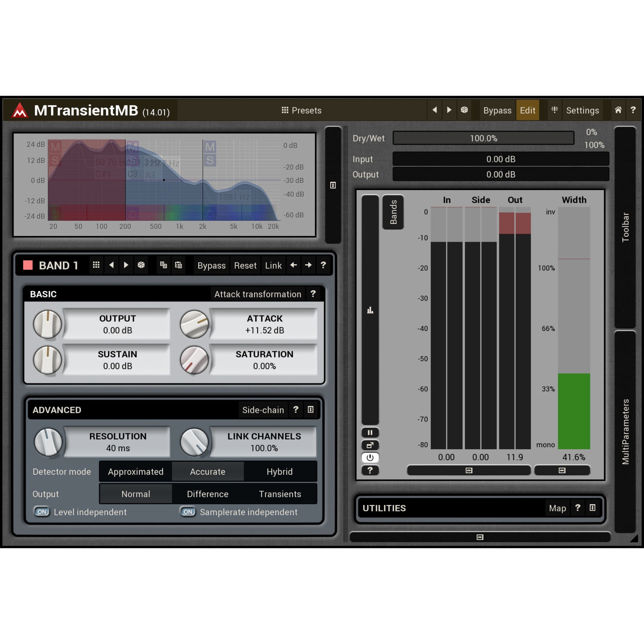Move to previous band with left arrow
This screenshot has width=644, height=644.
[293, 265]
